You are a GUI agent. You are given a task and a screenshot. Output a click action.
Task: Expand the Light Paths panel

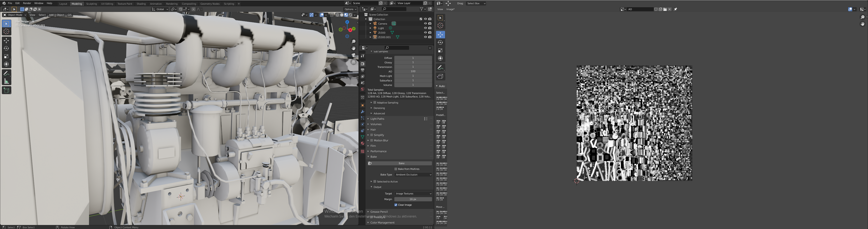[377, 119]
